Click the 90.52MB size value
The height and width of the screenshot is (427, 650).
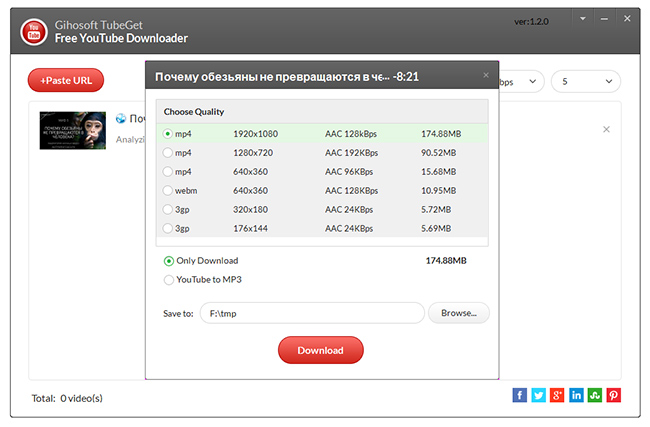[x=439, y=153]
